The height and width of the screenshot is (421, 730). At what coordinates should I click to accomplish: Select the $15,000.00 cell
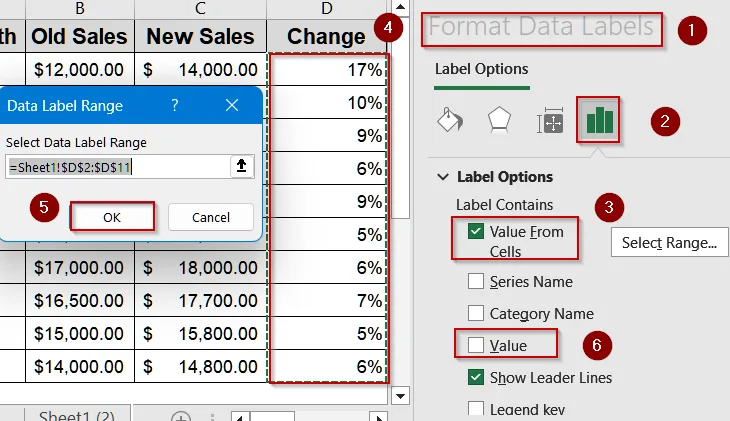[x=80, y=333]
